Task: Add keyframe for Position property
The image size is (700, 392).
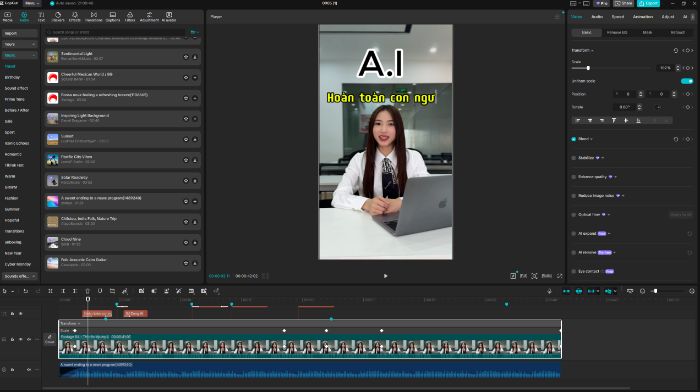Action: pos(688,94)
